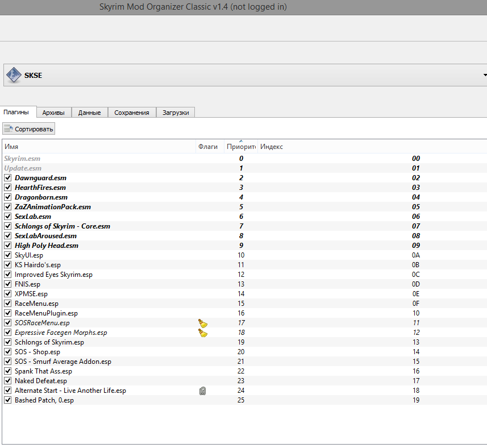Screen dimensions: 487x448
Task: Select the Schlongs of Skyrim.esp row
Action: coord(244,342)
